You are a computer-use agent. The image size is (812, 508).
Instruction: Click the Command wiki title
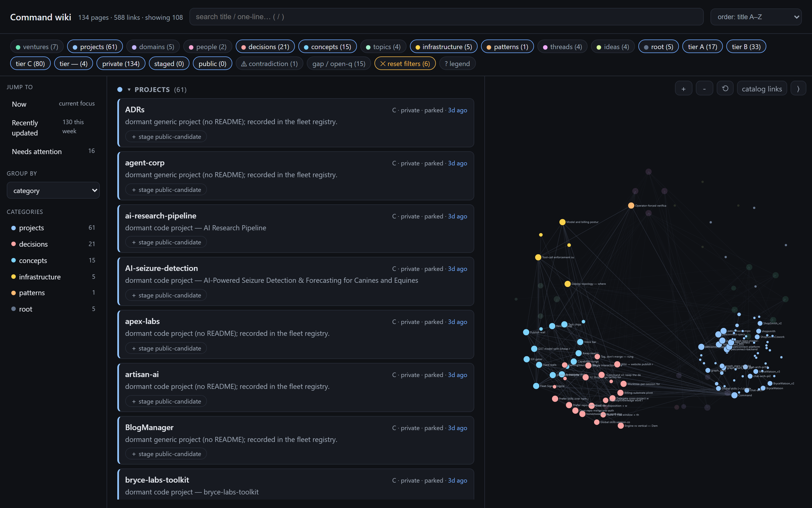[x=41, y=17]
